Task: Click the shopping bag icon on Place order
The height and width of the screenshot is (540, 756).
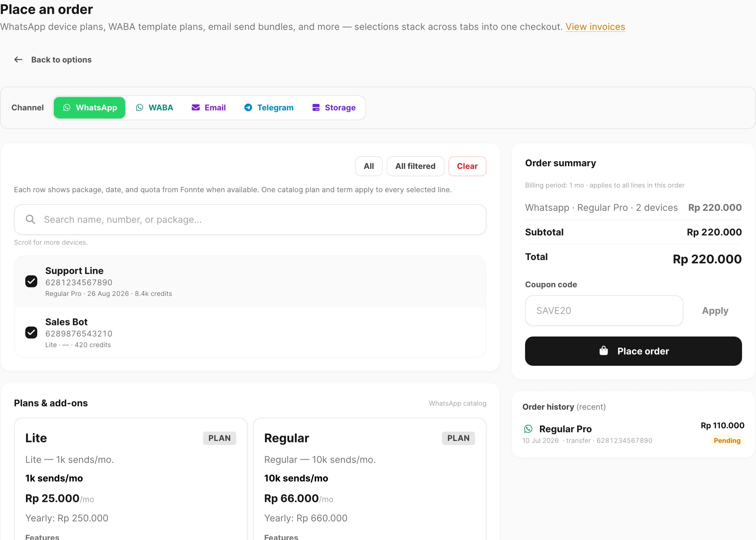Action: coord(604,351)
